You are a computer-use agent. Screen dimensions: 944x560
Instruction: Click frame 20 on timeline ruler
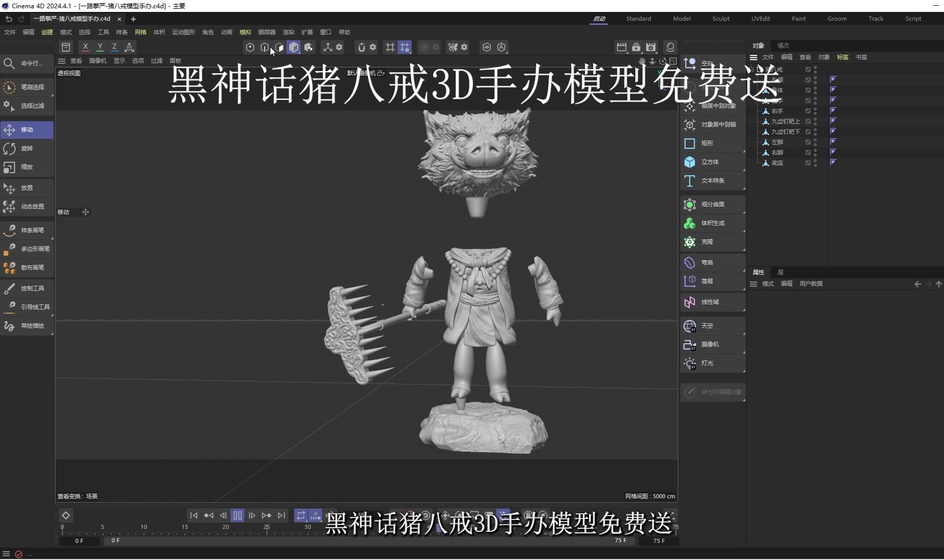click(226, 528)
